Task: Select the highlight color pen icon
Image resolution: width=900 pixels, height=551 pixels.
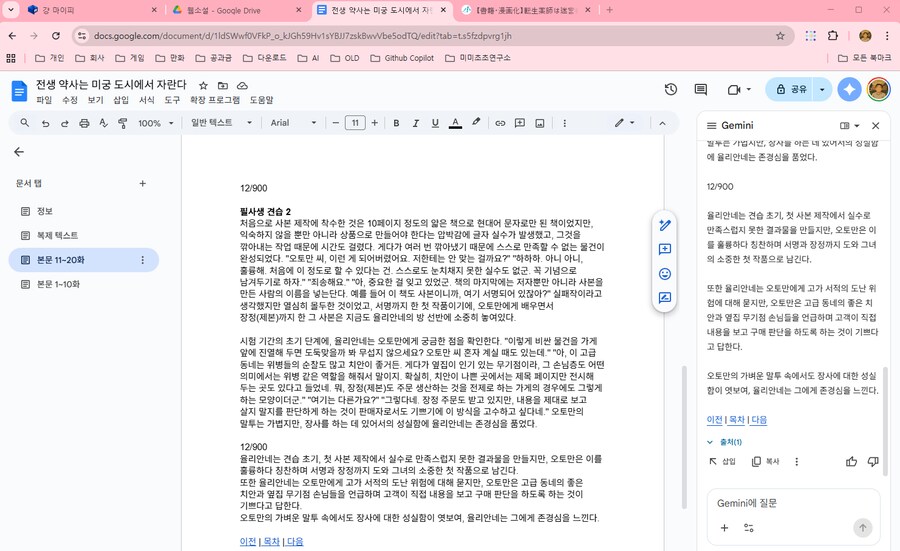Action: 477,123
